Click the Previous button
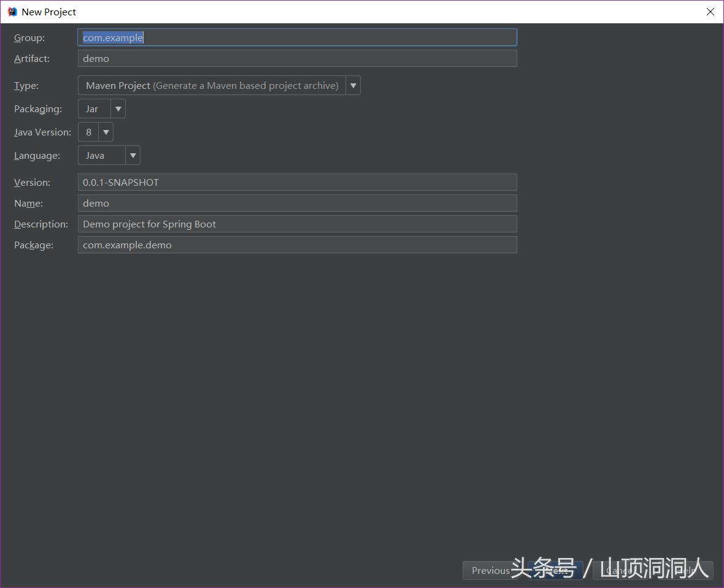Viewport: 724px width, 588px height. pos(489,570)
